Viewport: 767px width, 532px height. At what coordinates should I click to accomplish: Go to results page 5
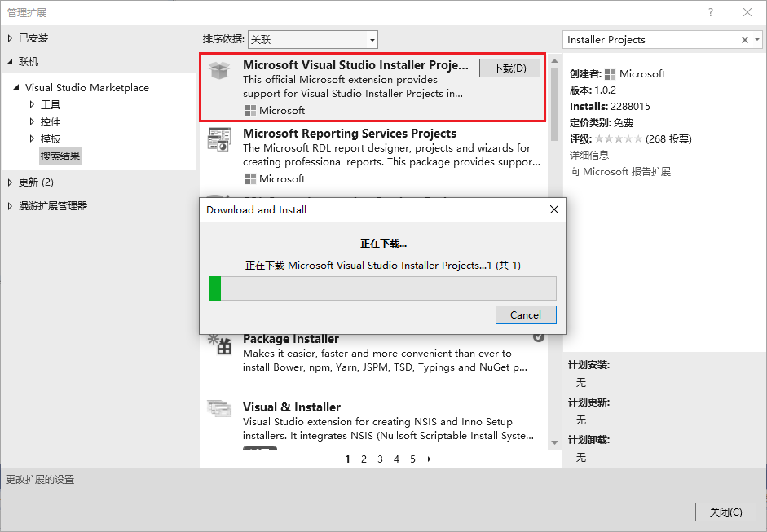413,459
